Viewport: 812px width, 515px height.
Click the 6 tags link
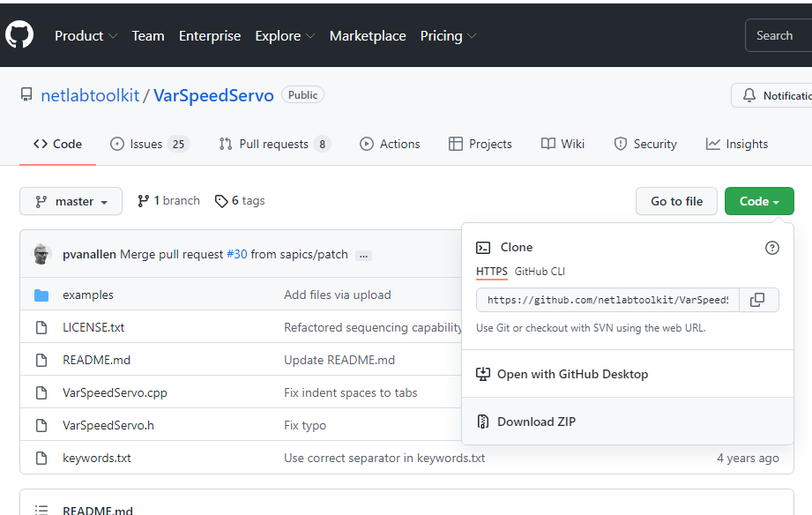pos(240,201)
